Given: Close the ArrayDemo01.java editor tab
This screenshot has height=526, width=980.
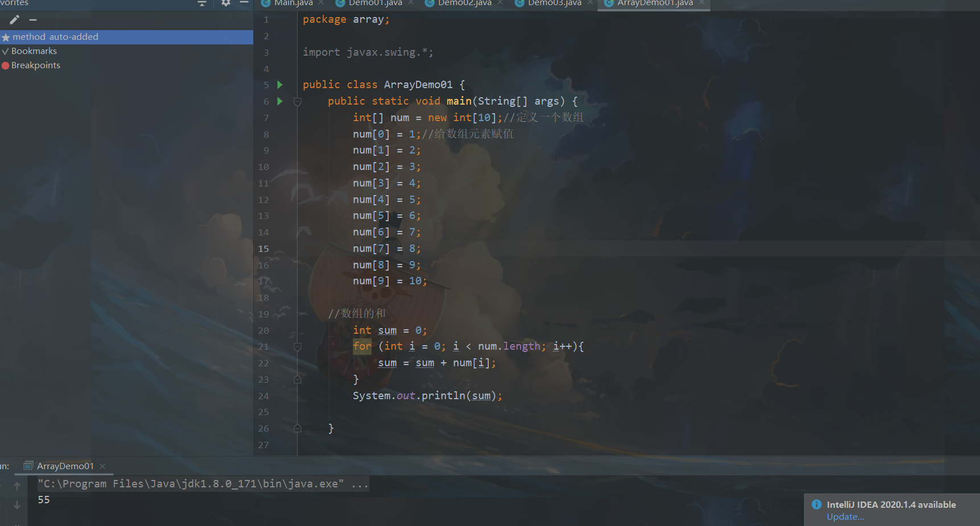Looking at the screenshot, I should pos(702,3).
